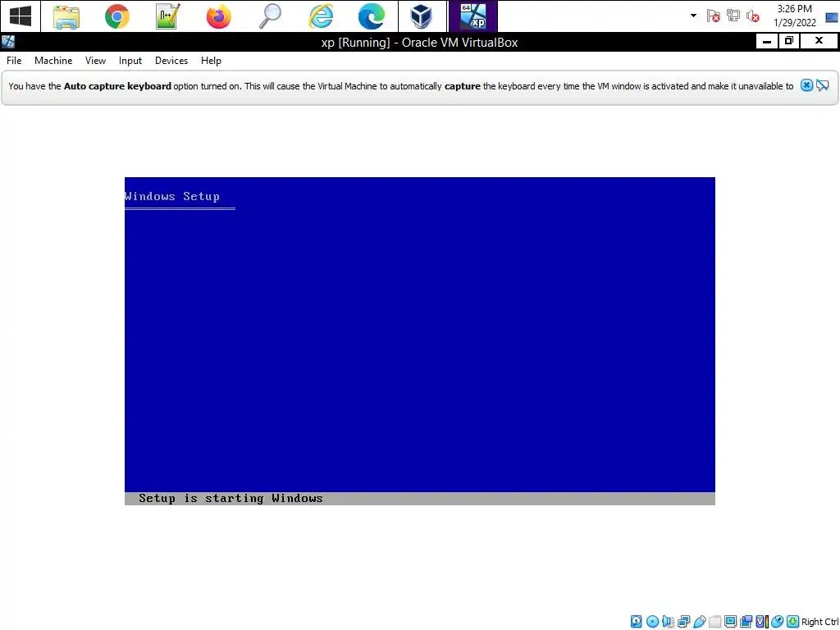
Task: Click the 'Setup is starting Windows' status line
Action: click(231, 498)
